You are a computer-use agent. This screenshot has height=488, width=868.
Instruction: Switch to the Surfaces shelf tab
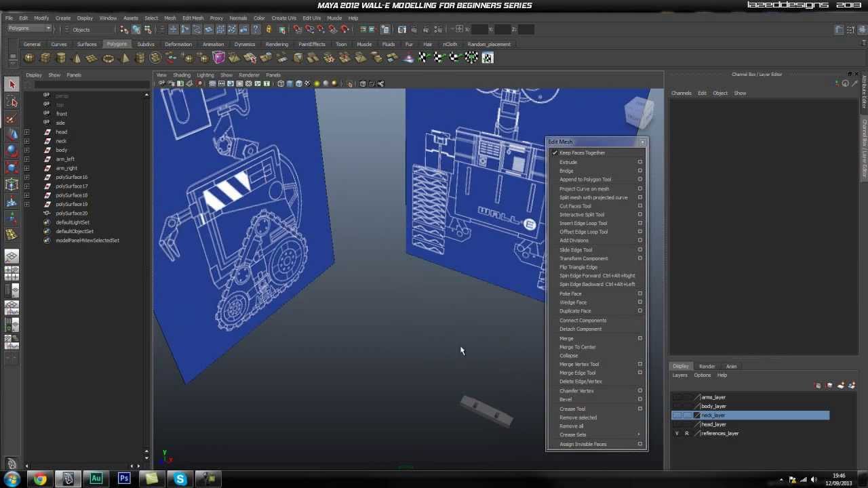[87, 44]
